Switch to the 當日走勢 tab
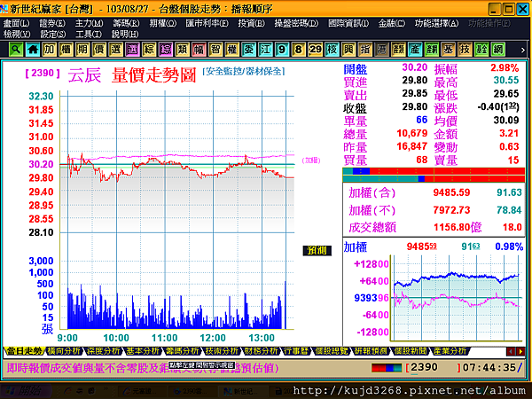Viewport: 532px width, 399px height. point(24,351)
